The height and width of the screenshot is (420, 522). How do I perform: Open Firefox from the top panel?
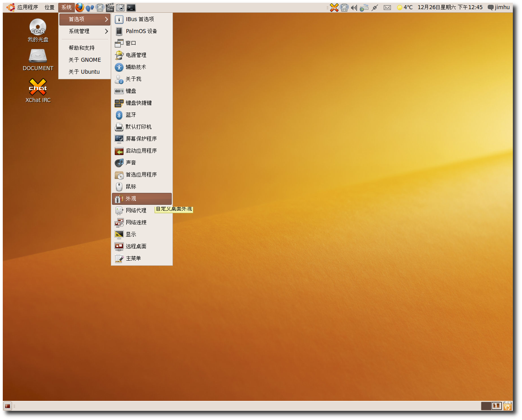pyautogui.click(x=80, y=7)
